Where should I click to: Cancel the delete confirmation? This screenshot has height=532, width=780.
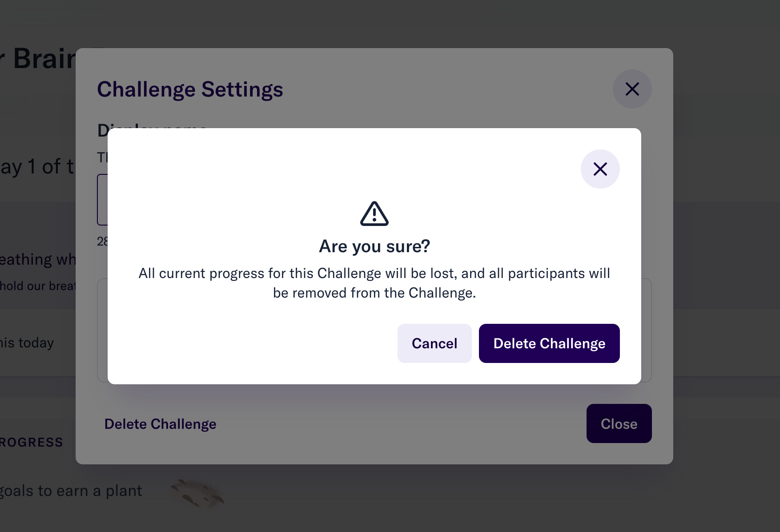(434, 343)
